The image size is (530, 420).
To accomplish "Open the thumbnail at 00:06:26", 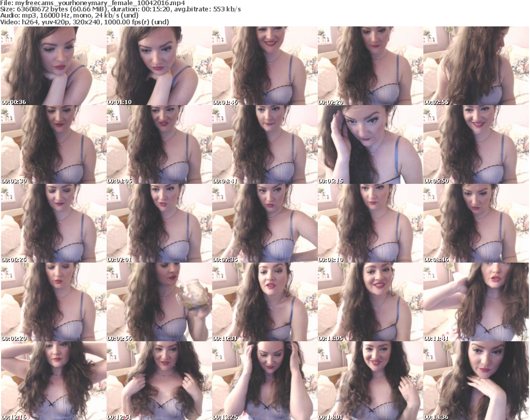I will click(53, 223).
